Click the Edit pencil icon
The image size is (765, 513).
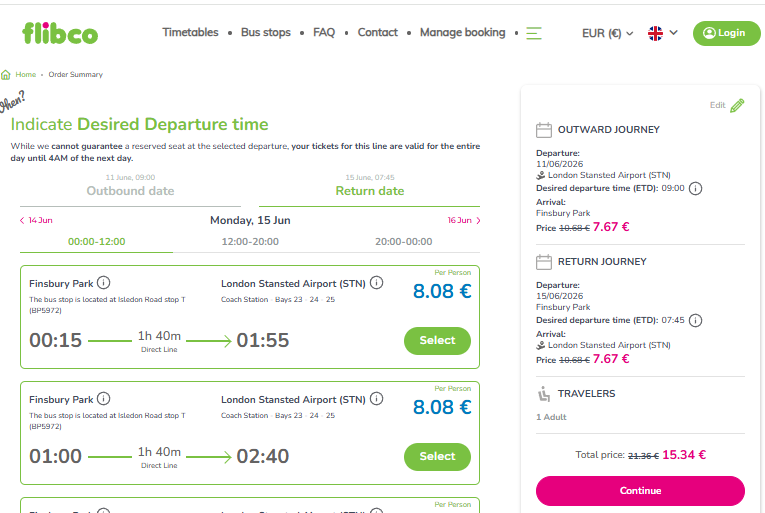pos(737,105)
